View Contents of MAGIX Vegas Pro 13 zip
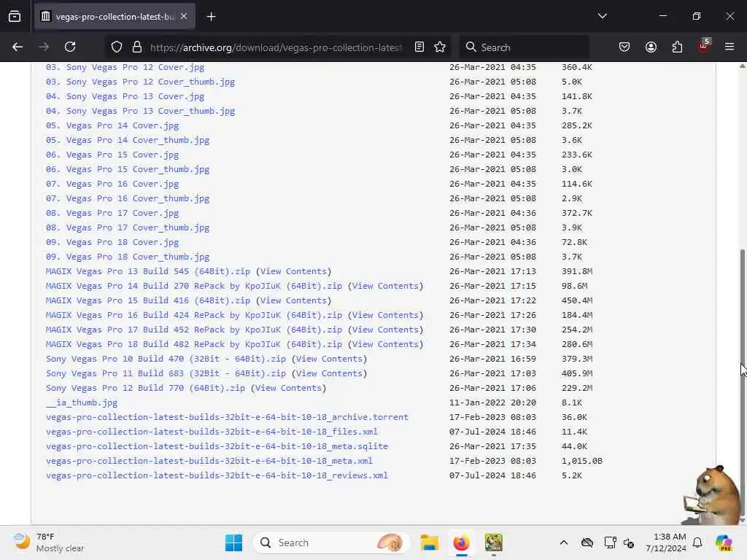 [293, 271]
